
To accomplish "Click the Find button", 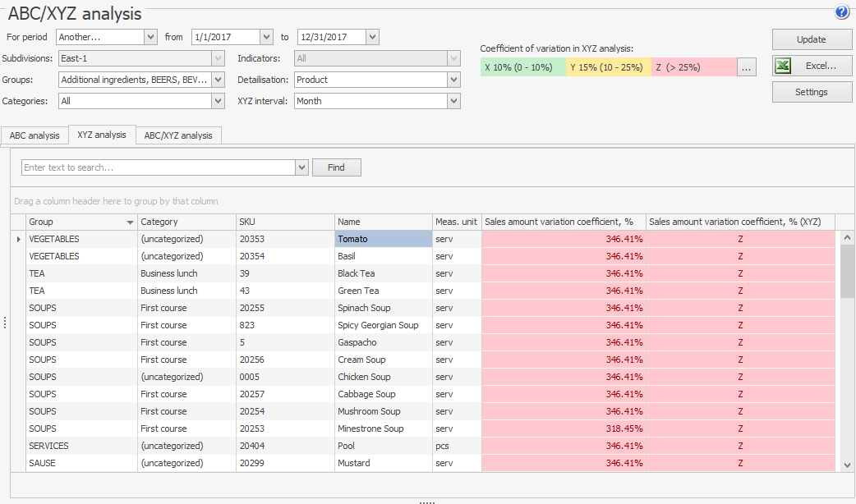I will [336, 167].
